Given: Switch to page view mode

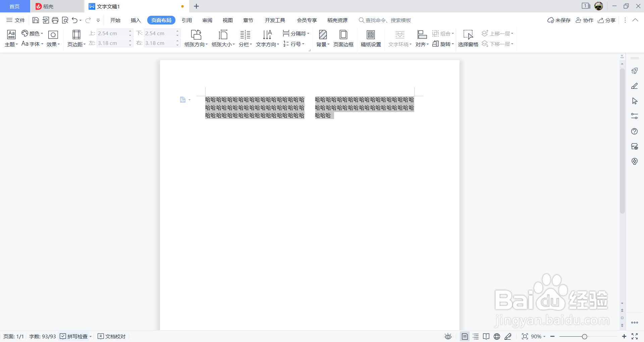Looking at the screenshot, I should click(x=465, y=336).
